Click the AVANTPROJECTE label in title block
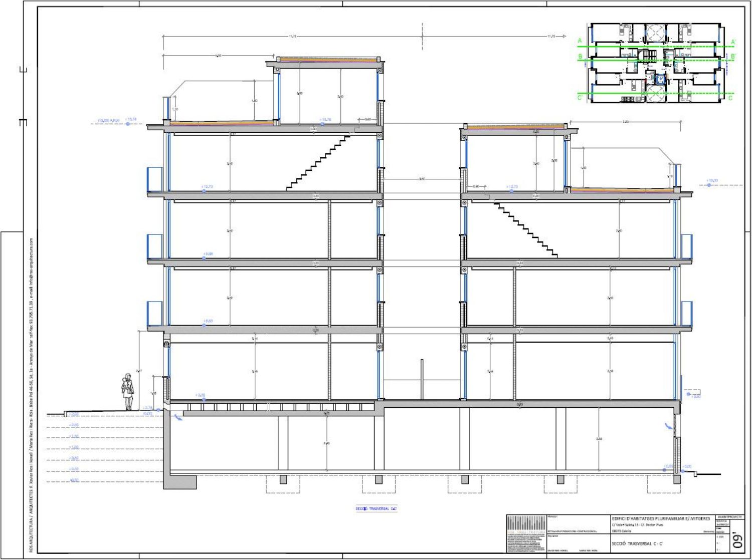 [729, 516]
